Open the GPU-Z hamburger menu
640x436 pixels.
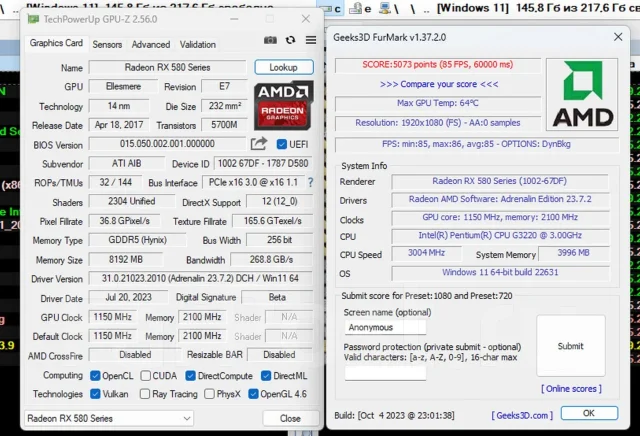pos(311,40)
